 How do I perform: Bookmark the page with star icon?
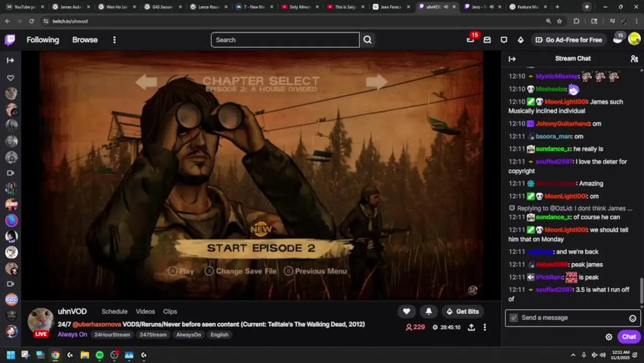[559, 21]
